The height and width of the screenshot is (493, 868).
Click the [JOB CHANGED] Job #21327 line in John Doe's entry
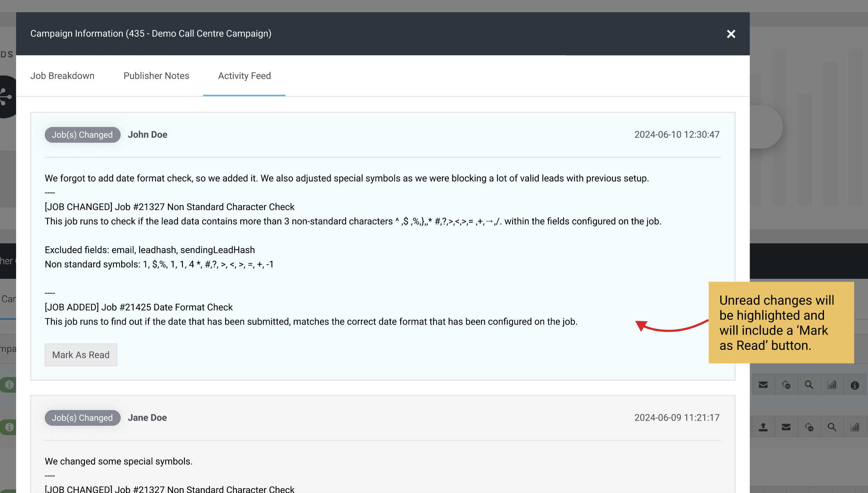[169, 207]
